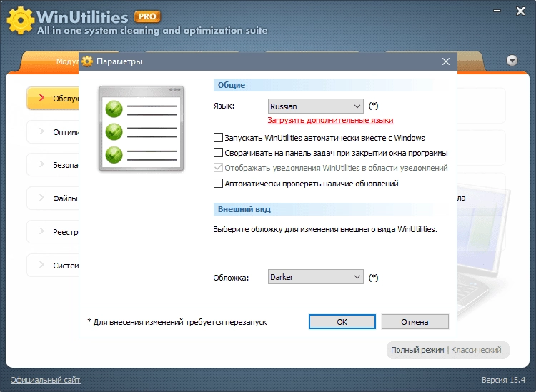Click the chevron beside Безопа item
The image size is (536, 392).
41,165
